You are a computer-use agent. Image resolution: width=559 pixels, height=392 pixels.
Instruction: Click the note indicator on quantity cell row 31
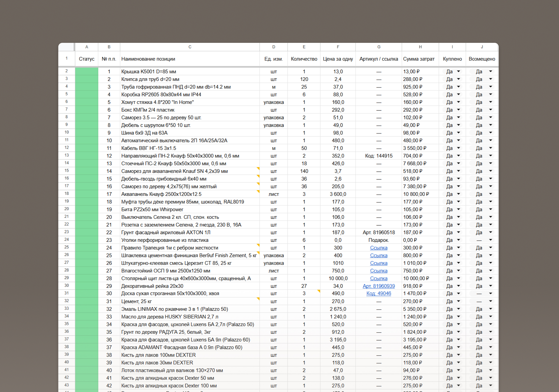tap(319, 291)
